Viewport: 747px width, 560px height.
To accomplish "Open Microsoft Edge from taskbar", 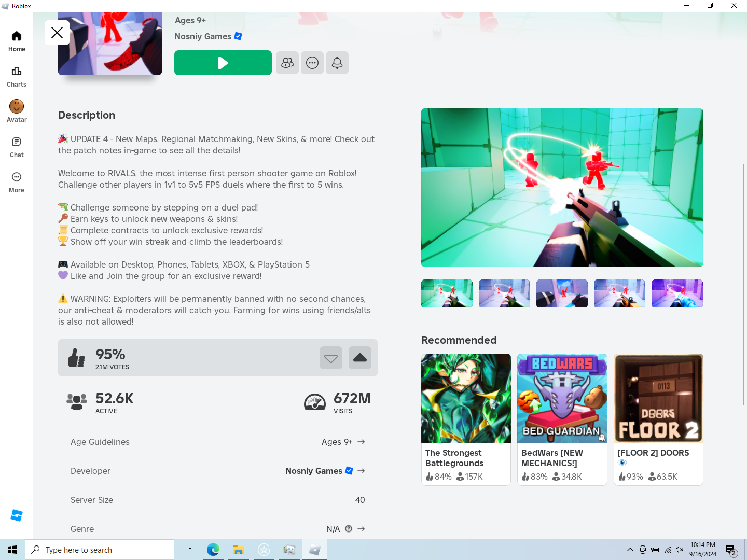I will click(x=213, y=550).
